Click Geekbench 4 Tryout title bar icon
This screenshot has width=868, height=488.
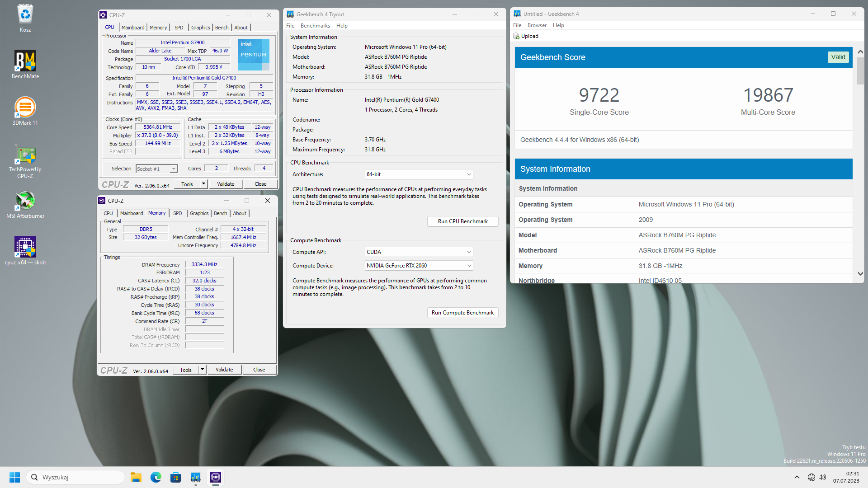[x=290, y=14]
